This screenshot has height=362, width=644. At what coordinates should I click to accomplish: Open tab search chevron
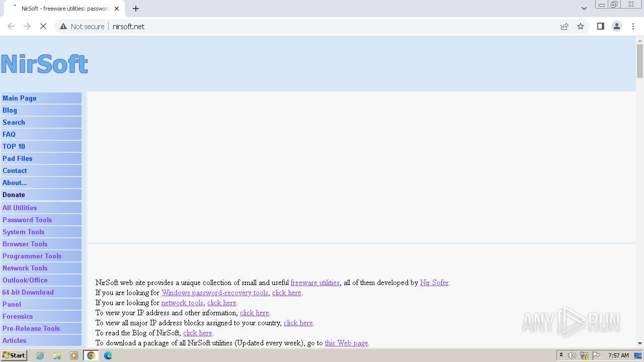coord(584,9)
